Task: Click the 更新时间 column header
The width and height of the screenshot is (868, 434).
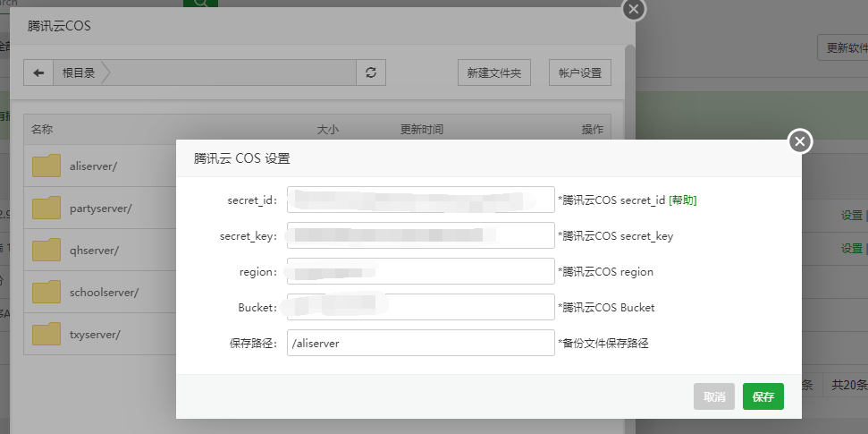Action: tap(422, 130)
